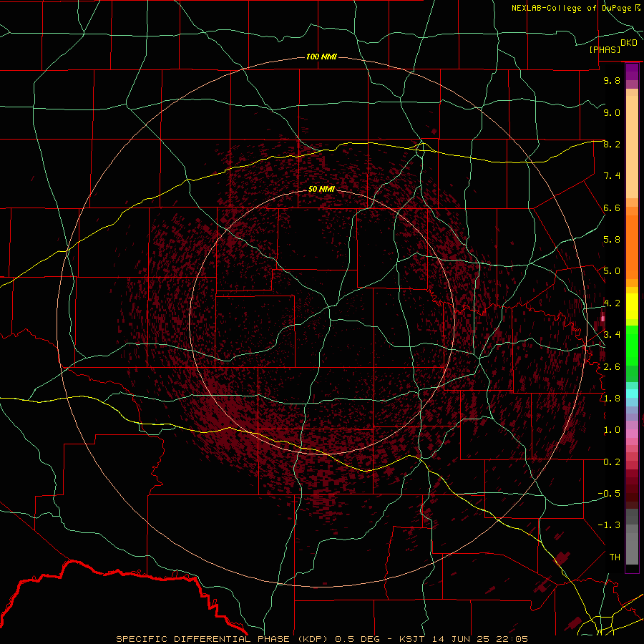Pick the yellow segment of the color bar
Viewport: 644px width, 644px height.
632,306
